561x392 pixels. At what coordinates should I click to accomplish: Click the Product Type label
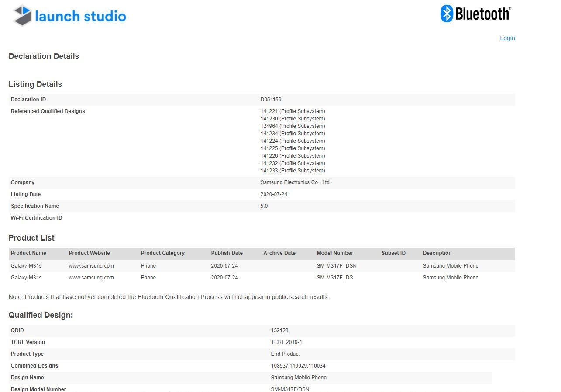pos(27,354)
